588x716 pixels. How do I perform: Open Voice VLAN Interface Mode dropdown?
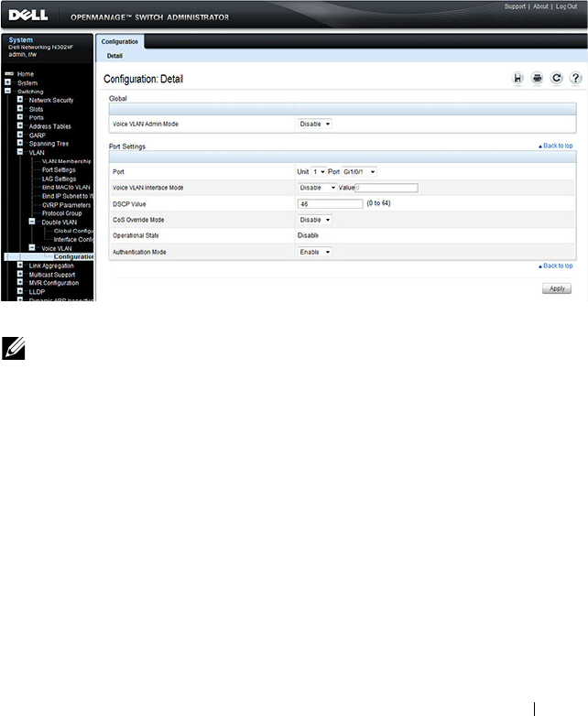317,188
